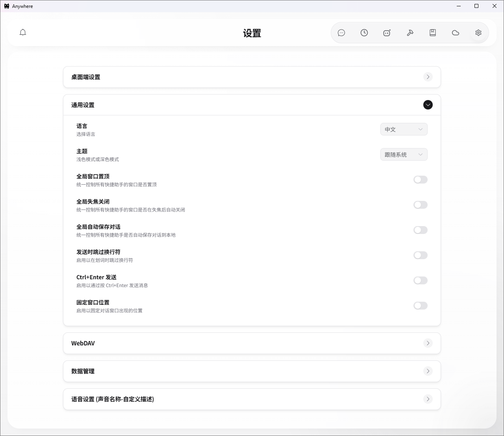
Task: Enable 全局自动保存对话 switch
Action: [x=421, y=230]
